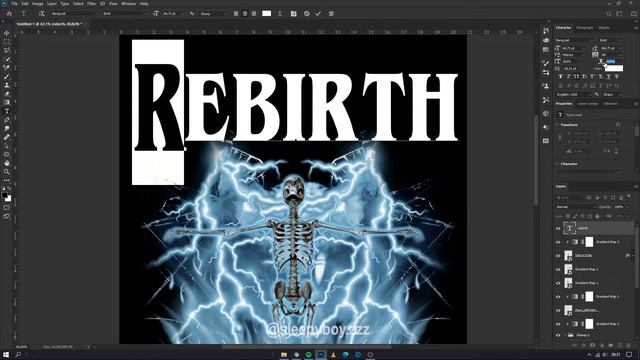Switch to the Libraries tab
Image resolution: width=640 pixels, height=360 pixels.
pyautogui.click(x=611, y=104)
